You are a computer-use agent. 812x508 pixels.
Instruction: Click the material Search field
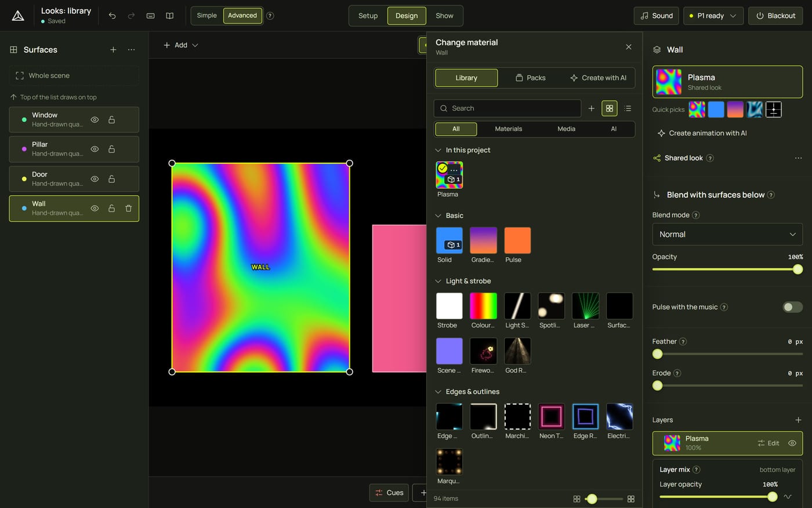(x=507, y=109)
